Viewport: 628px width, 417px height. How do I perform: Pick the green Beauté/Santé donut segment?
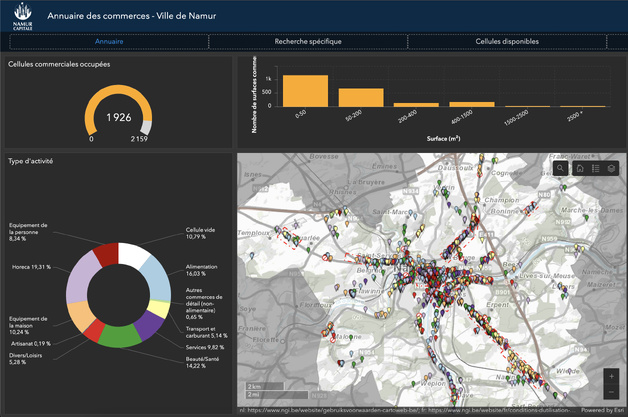tap(121, 335)
